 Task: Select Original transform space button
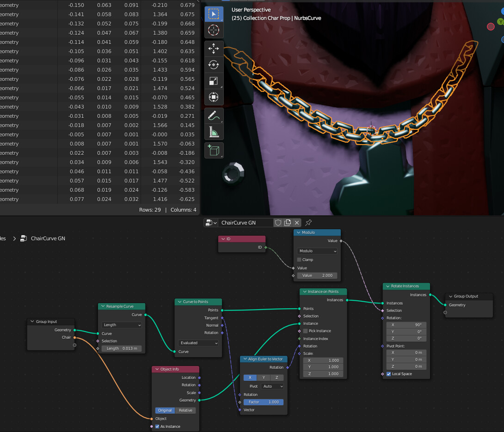pyautogui.click(x=165, y=410)
